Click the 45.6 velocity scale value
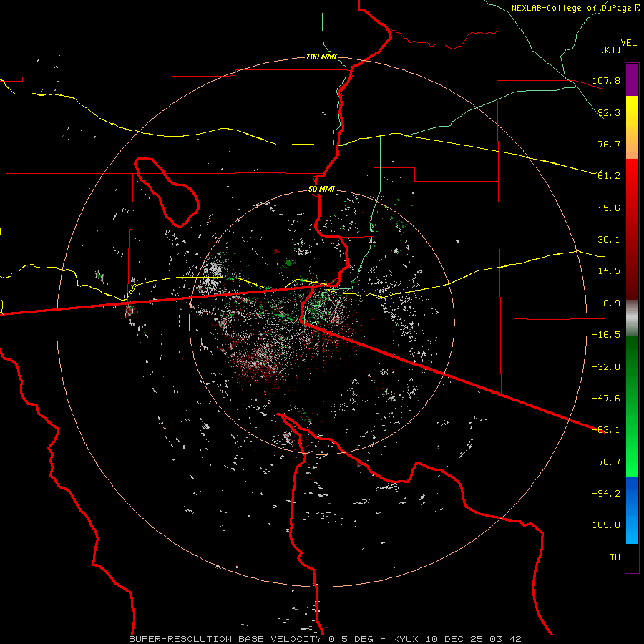Viewport: 644px width, 644px height. pos(609,208)
